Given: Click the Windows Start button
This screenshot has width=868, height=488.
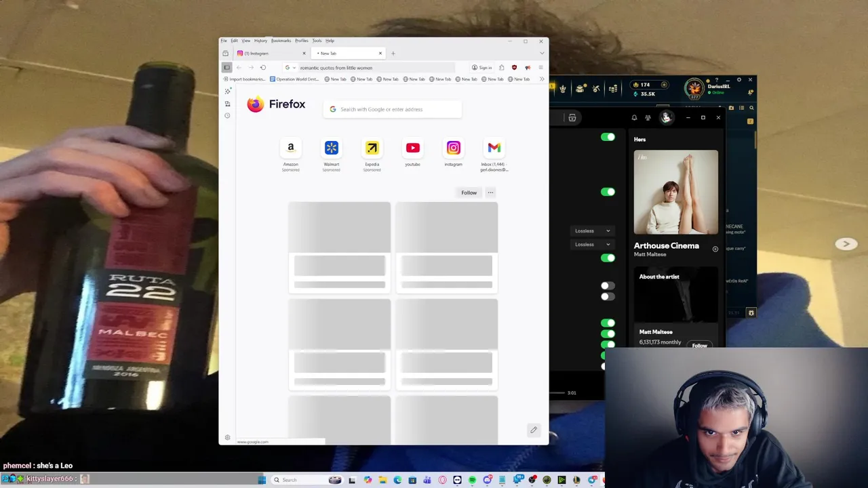Looking at the screenshot, I should coord(262,480).
